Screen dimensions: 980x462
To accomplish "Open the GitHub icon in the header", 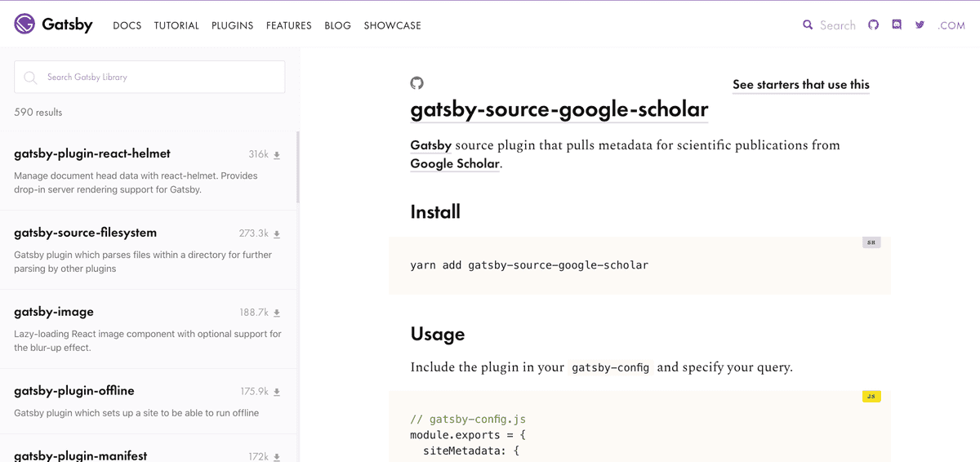I will pyautogui.click(x=873, y=25).
